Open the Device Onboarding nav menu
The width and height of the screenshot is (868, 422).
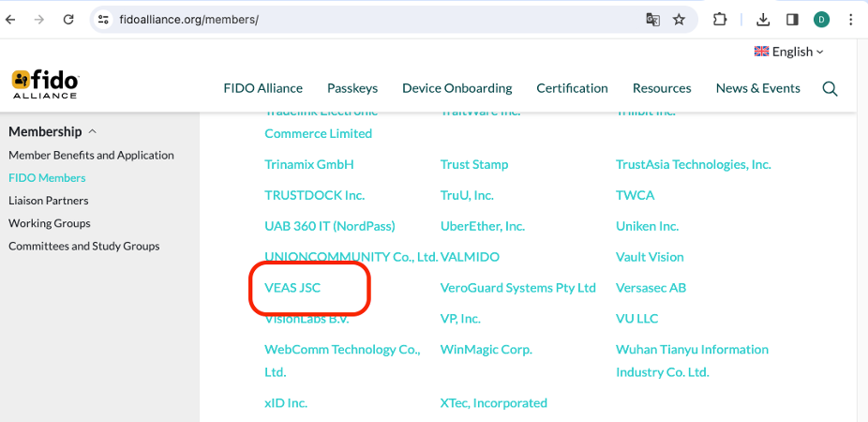tap(457, 88)
